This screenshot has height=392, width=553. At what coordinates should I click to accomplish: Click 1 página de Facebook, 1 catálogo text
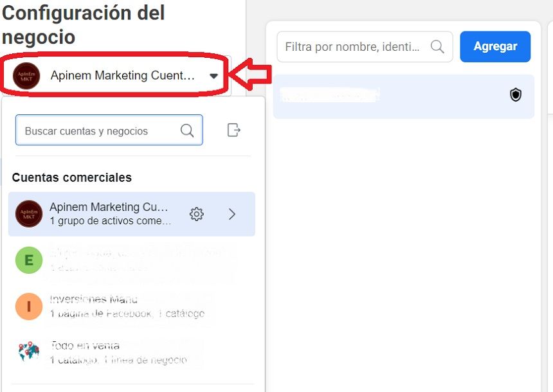point(127,314)
